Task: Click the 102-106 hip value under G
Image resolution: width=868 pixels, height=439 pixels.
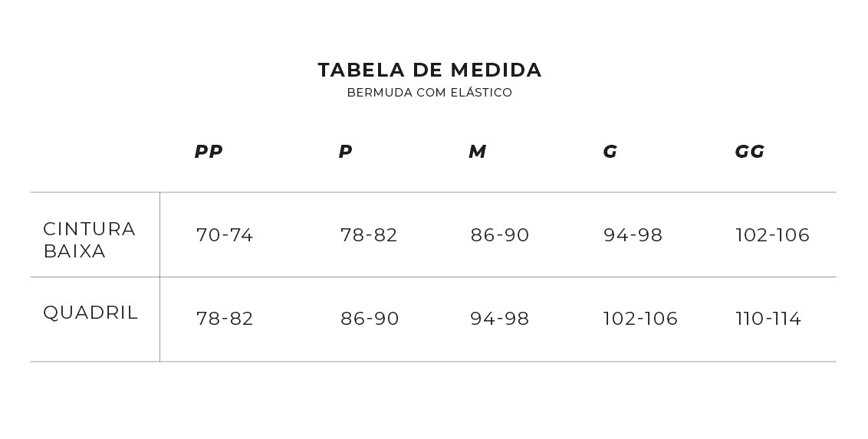Action: (x=640, y=319)
